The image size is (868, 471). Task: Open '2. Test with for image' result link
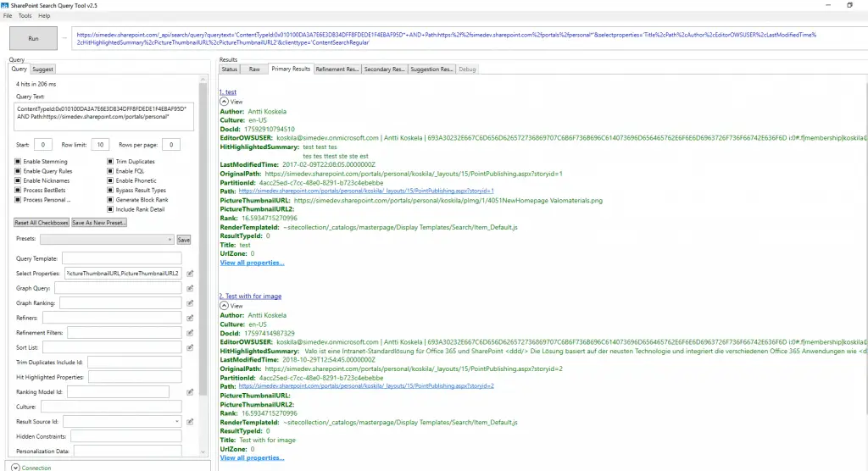coord(250,296)
